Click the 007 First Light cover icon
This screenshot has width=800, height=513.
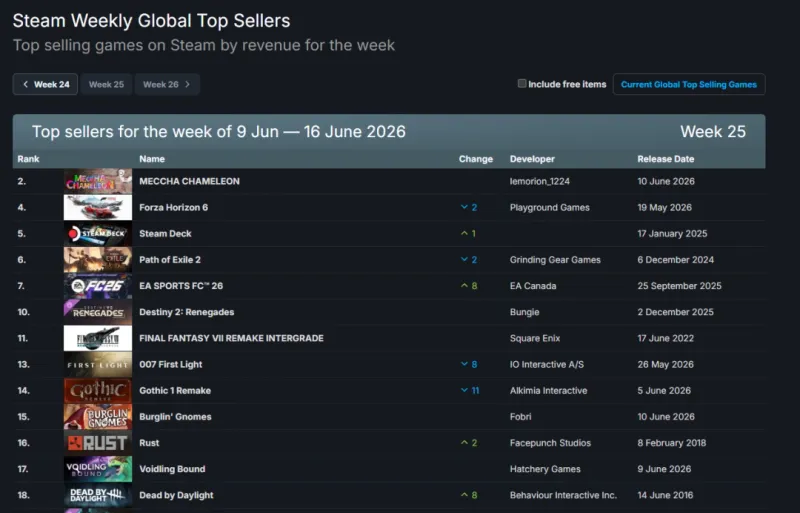pos(97,364)
